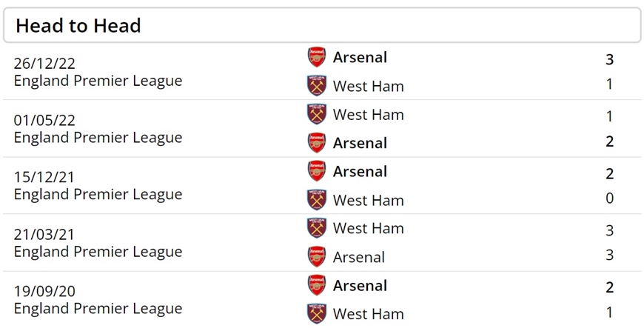This screenshot has height=334, width=644.
Task: Click West Ham crest in 19/09/20 match
Action: click(x=317, y=313)
